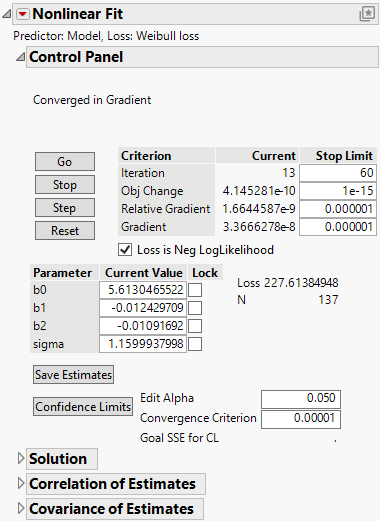Click the Current Value column header

click(x=143, y=273)
